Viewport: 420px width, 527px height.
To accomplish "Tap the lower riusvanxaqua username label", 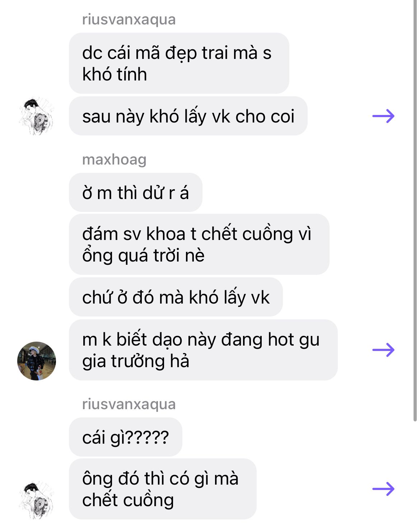I will (x=129, y=404).
